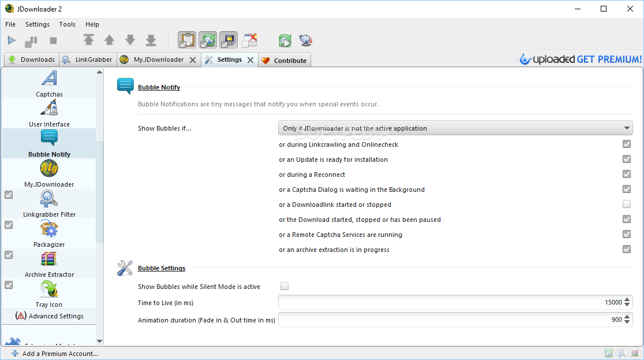This screenshot has height=360, width=644.
Task: Toggle 'archive extraction is in progress' checkbox
Action: point(626,249)
